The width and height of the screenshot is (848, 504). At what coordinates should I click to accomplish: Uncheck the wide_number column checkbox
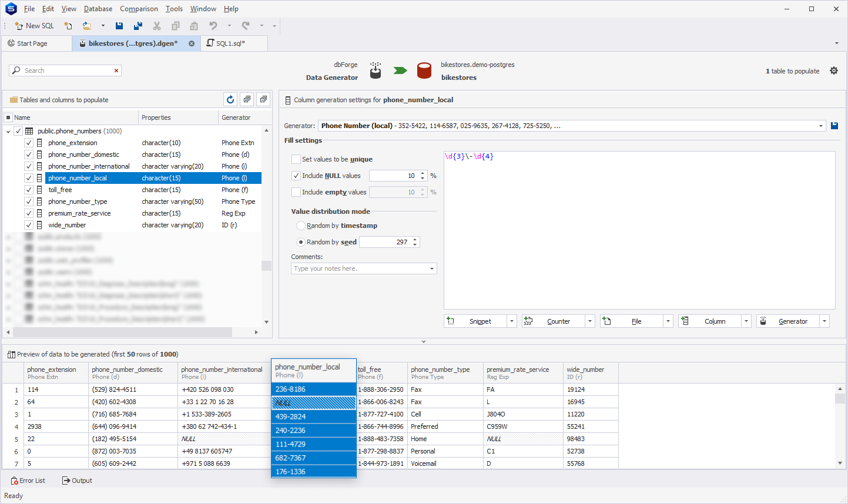(x=29, y=225)
